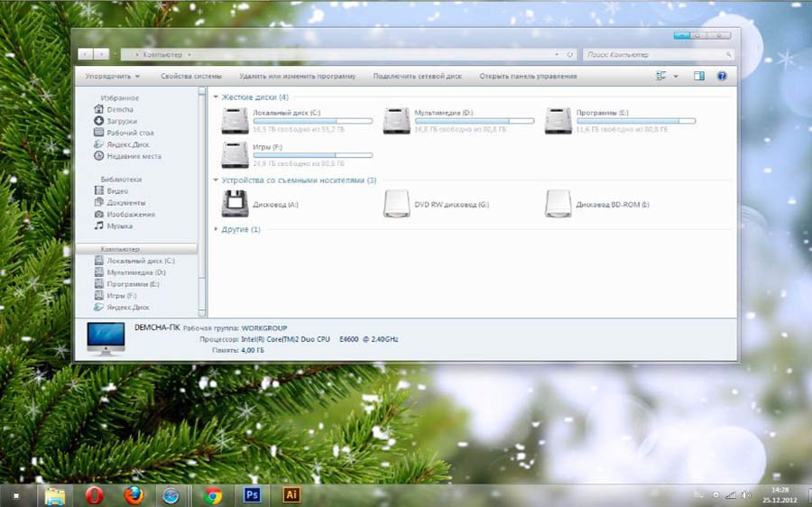
Task: Select the Дисковод BD-ROM drive icon
Action: pyautogui.click(x=558, y=205)
